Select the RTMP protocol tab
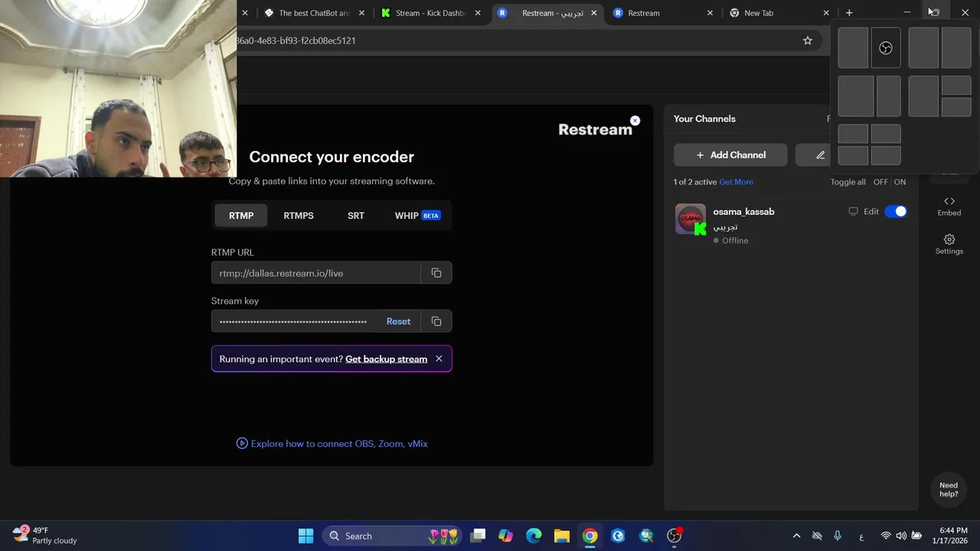Viewport: 980px width, 551px height. click(241, 216)
